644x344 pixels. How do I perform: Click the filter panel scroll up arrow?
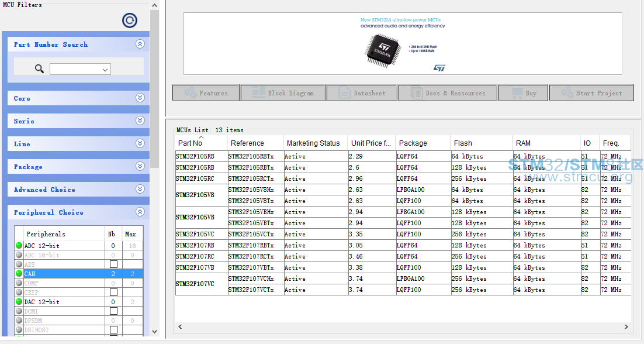pyautogui.click(x=154, y=5)
